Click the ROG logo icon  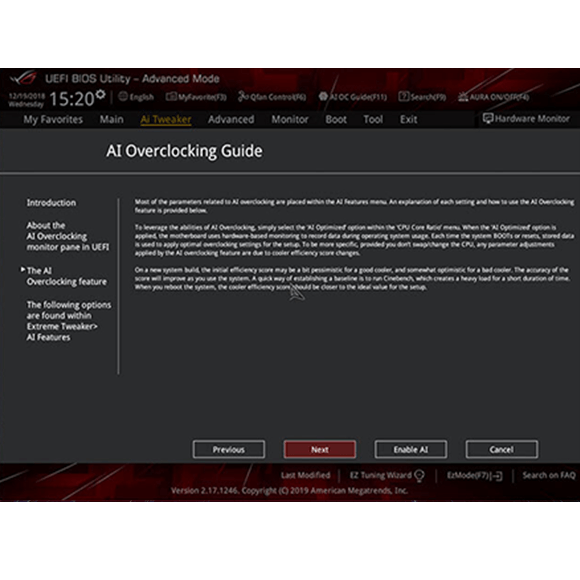click(x=23, y=78)
